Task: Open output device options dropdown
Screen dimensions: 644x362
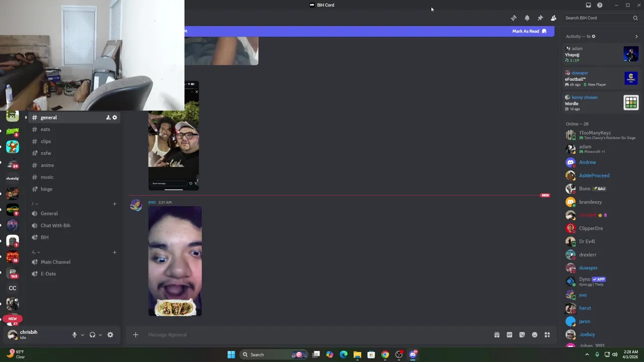Action: (100, 335)
